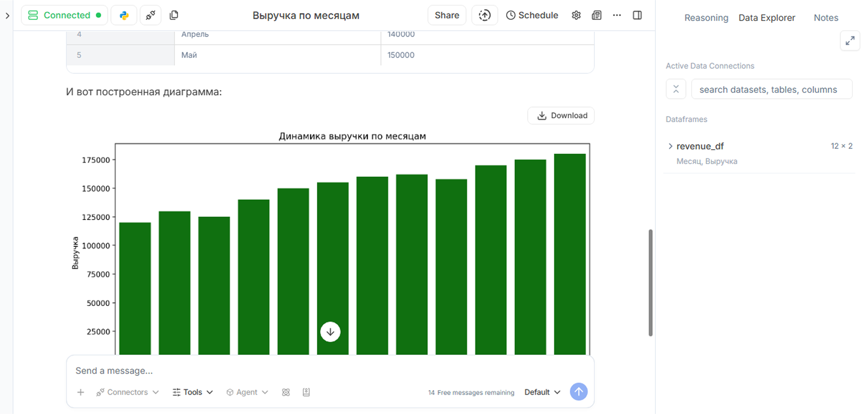Switch to the Reasoning tab
This screenshot has width=868, height=414.
click(x=706, y=18)
